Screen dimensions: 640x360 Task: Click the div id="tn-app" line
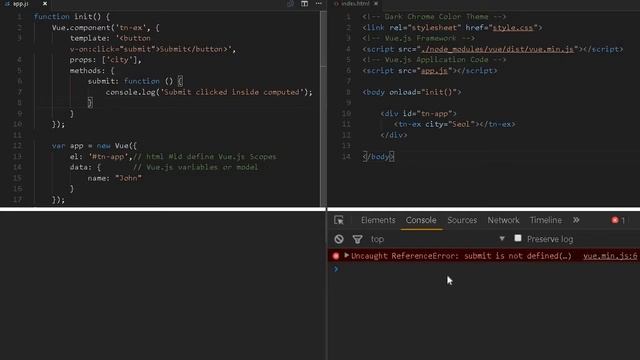418,113
